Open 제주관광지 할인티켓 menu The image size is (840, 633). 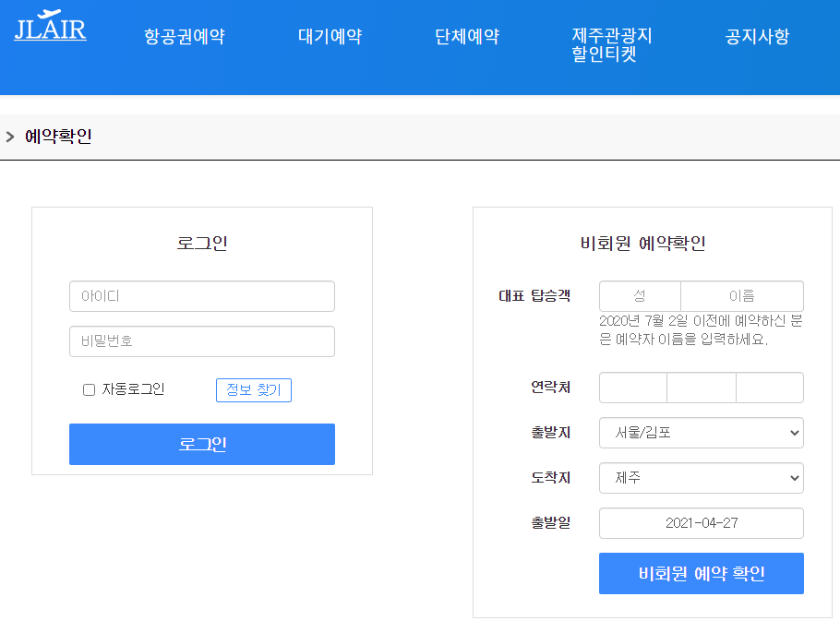click(x=612, y=45)
